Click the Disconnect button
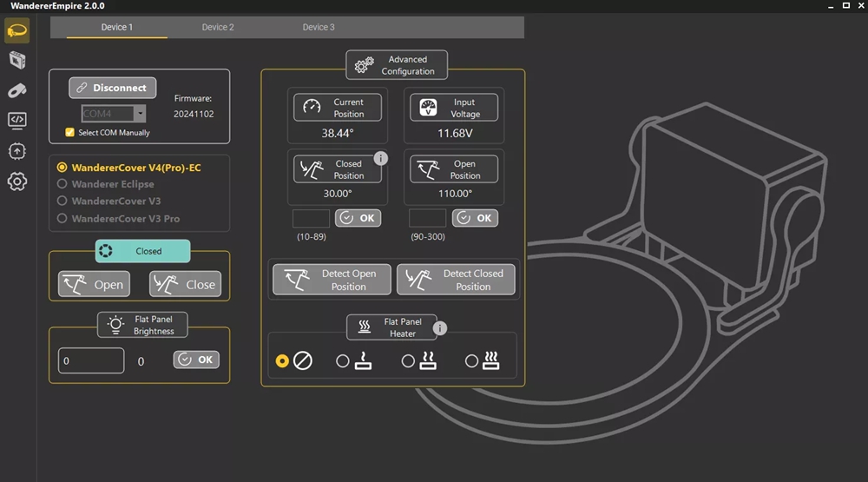Viewport: 868px width, 482px height. click(x=113, y=88)
